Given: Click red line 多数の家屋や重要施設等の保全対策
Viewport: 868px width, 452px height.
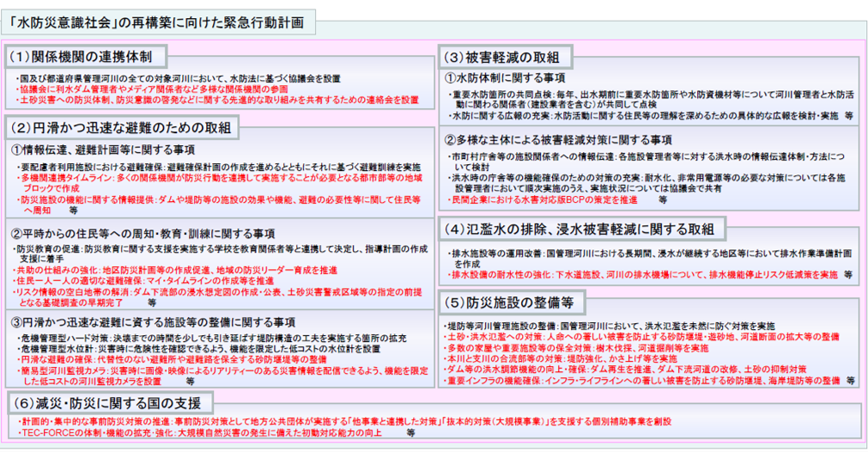Looking at the screenshot, I should pos(576,348).
